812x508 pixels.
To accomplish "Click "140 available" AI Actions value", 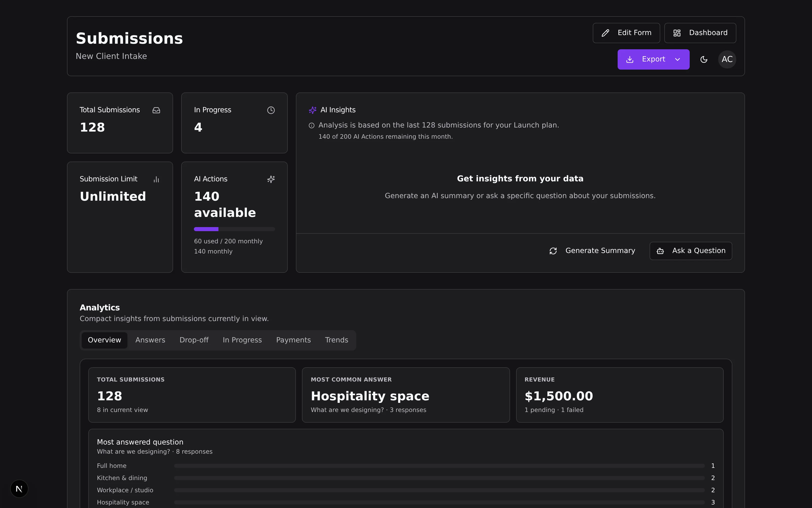I will point(225,205).
